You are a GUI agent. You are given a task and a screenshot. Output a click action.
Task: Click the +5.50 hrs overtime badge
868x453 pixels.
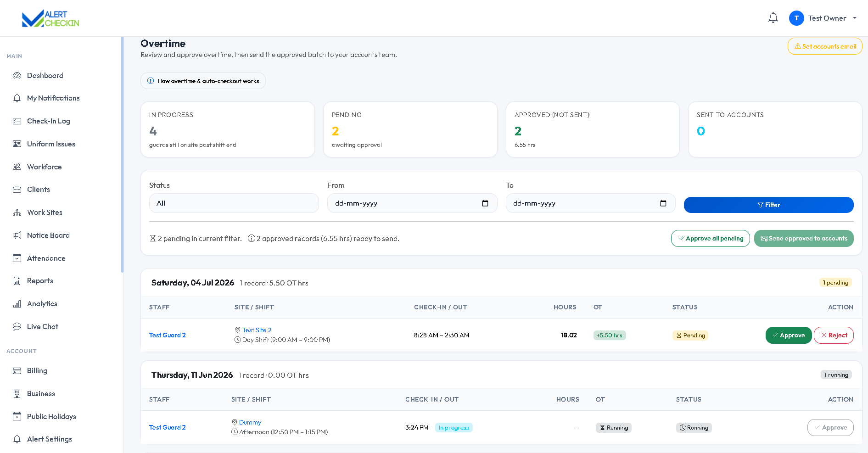click(x=610, y=336)
